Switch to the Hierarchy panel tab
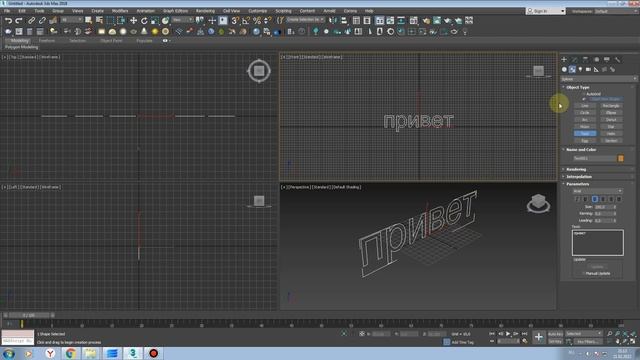 tap(585, 60)
